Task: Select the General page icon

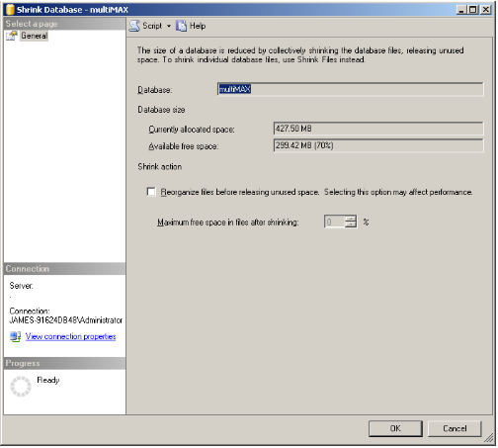Action: pyautogui.click(x=12, y=36)
